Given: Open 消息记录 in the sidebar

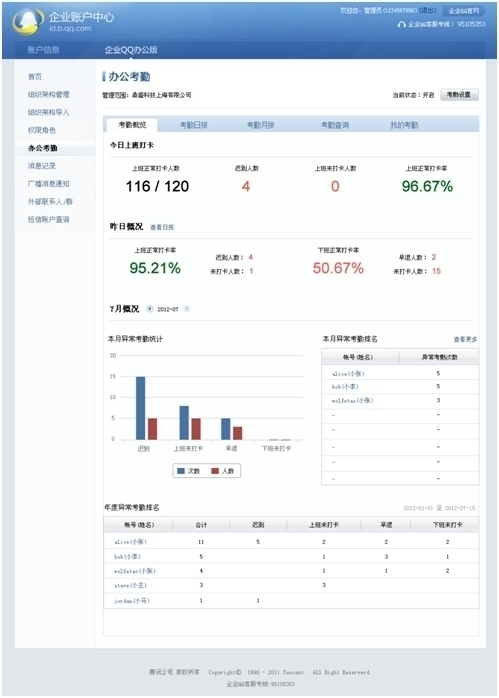Looking at the screenshot, I should (x=42, y=166).
